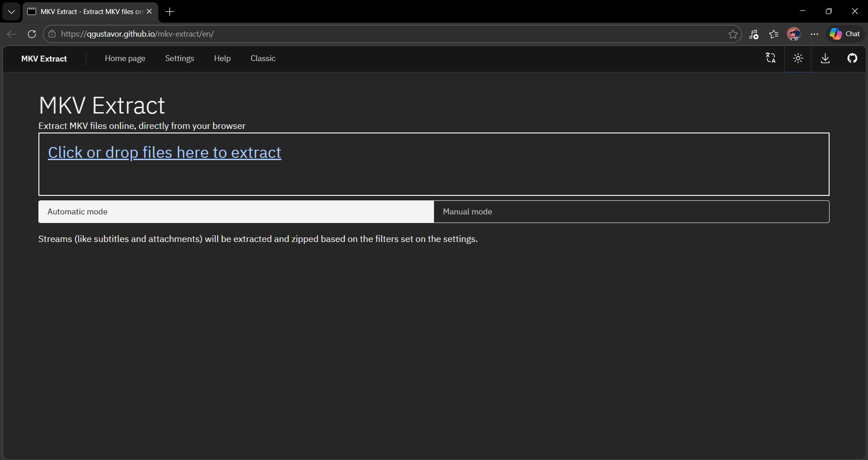
Task: Expand the tab search dropdown arrow
Action: pos(11,12)
